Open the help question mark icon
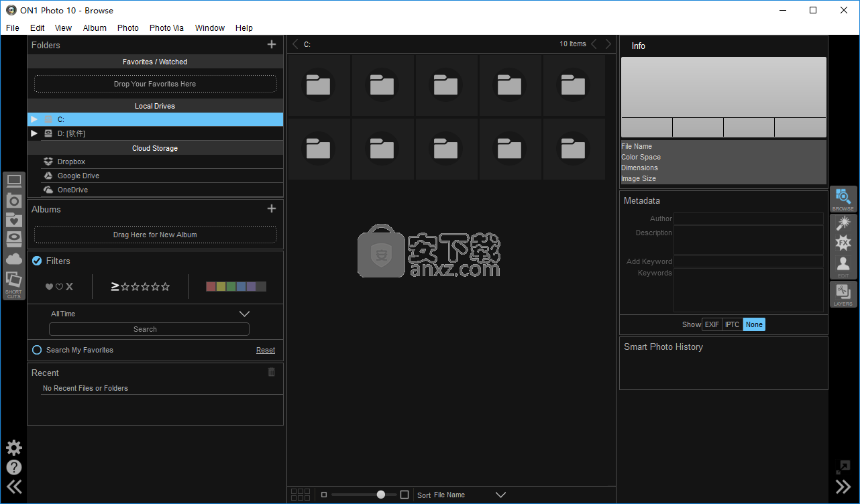The image size is (860, 504). pyautogui.click(x=14, y=467)
